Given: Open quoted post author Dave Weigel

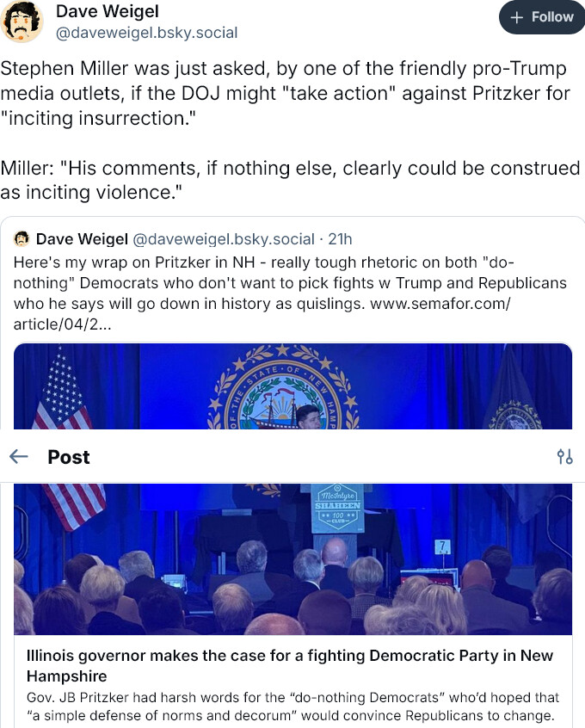Looking at the screenshot, I should pos(82,239).
